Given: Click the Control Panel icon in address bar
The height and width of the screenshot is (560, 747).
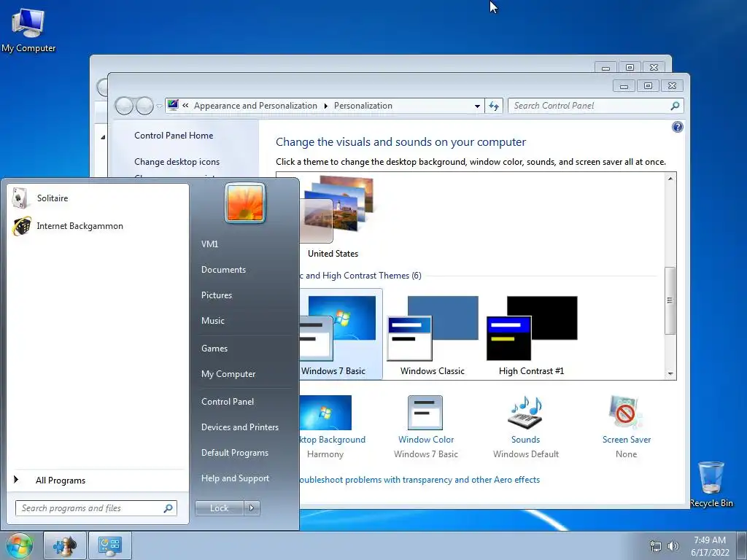Looking at the screenshot, I should [x=174, y=105].
